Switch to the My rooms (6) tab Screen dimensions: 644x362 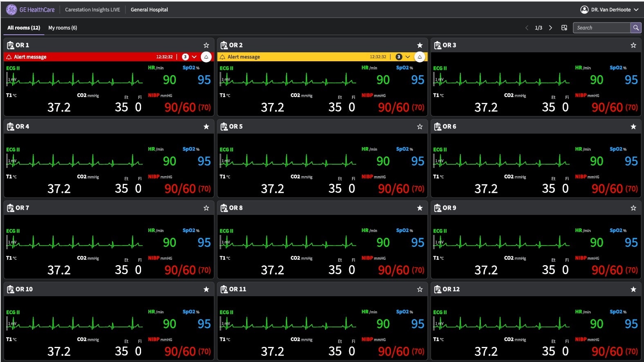click(x=63, y=28)
